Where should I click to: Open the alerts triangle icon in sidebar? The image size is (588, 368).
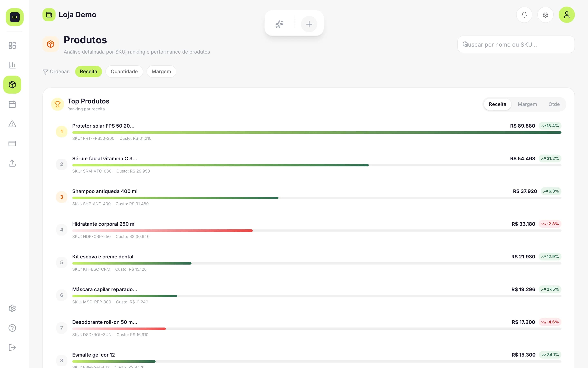12,124
